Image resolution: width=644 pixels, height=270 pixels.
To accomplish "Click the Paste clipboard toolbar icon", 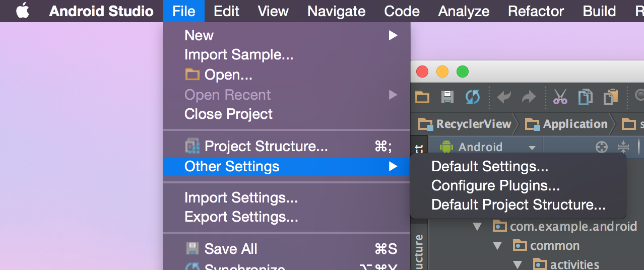I will 611,97.
